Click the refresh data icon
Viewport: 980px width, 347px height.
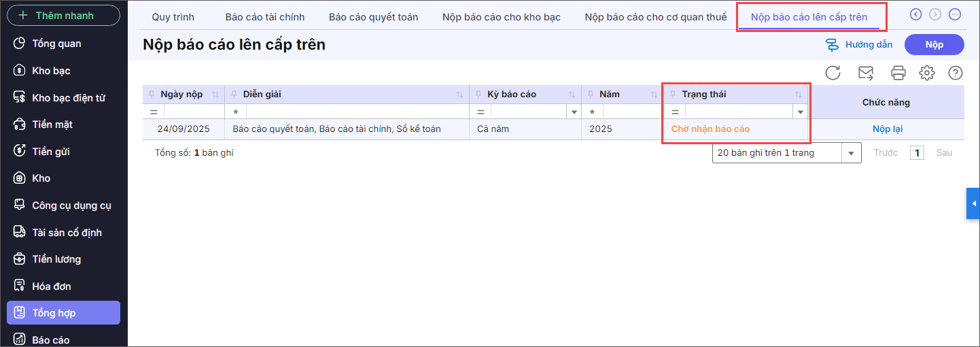833,73
